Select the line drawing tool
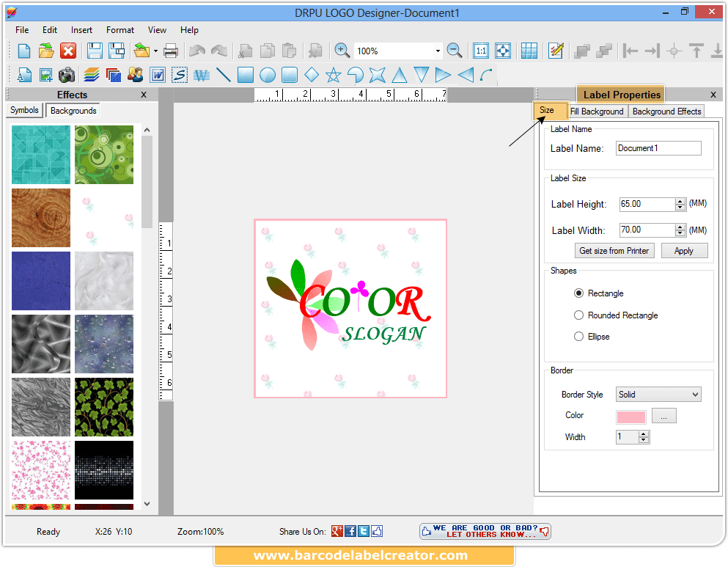This screenshot has width=728, height=567. click(224, 75)
